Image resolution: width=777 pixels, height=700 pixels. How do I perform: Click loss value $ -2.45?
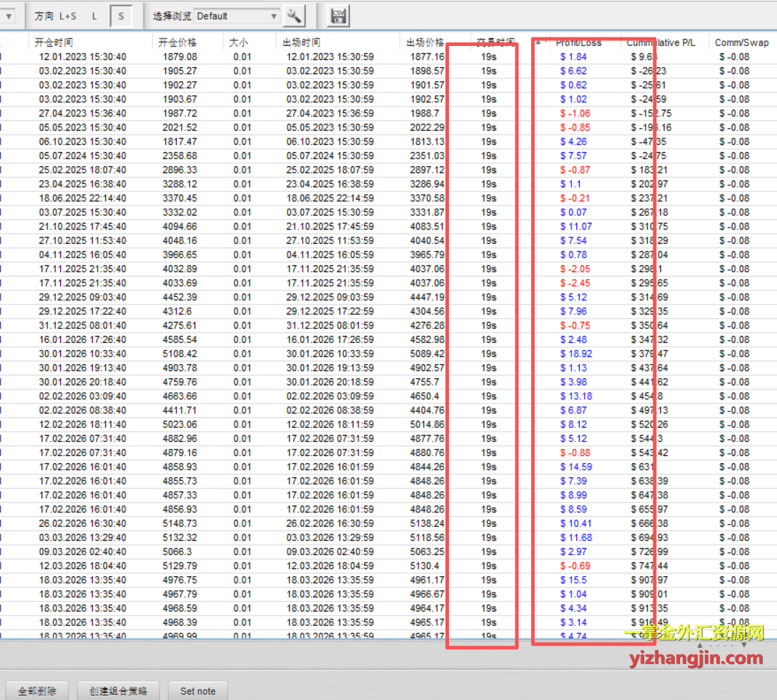(x=575, y=283)
